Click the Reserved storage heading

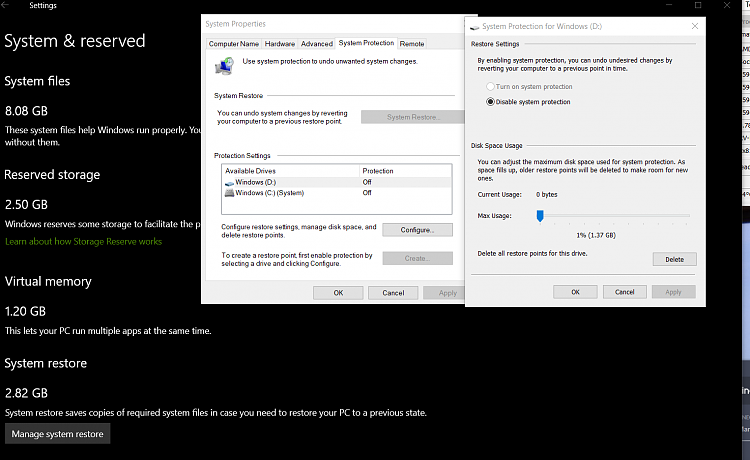52,175
